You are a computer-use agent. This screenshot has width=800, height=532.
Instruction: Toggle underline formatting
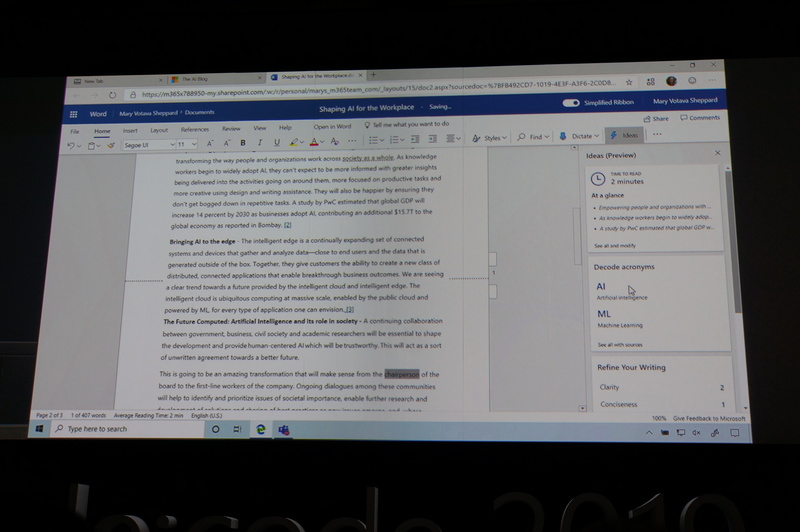pyautogui.click(x=277, y=142)
